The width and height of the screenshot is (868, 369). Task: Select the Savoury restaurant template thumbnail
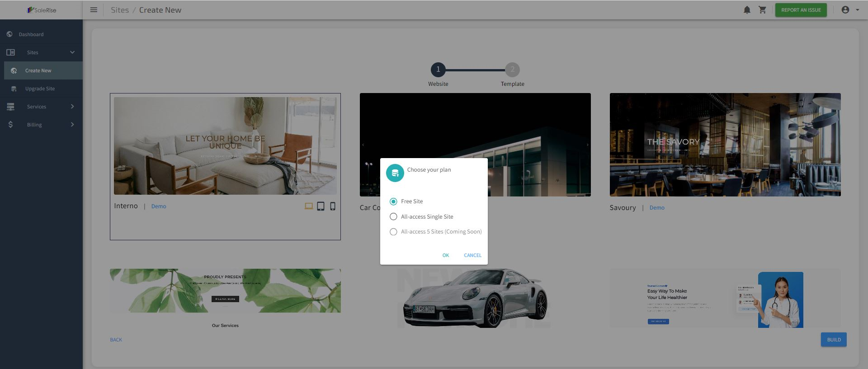tap(725, 145)
